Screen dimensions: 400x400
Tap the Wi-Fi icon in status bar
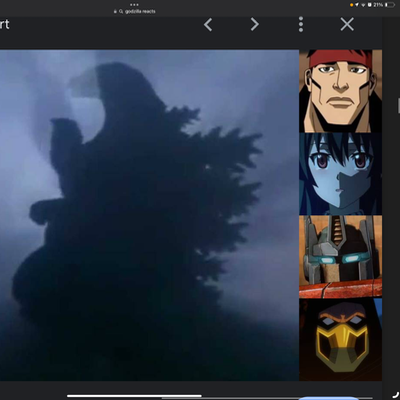tap(364, 5)
